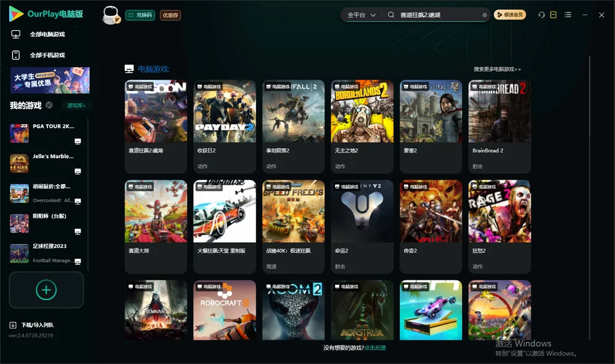615x364 pixels.
Task: Refresh the 我的游戏 list
Action: coord(49,105)
